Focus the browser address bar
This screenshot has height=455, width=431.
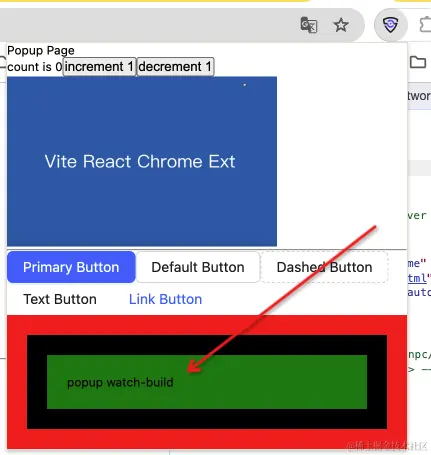(x=147, y=25)
